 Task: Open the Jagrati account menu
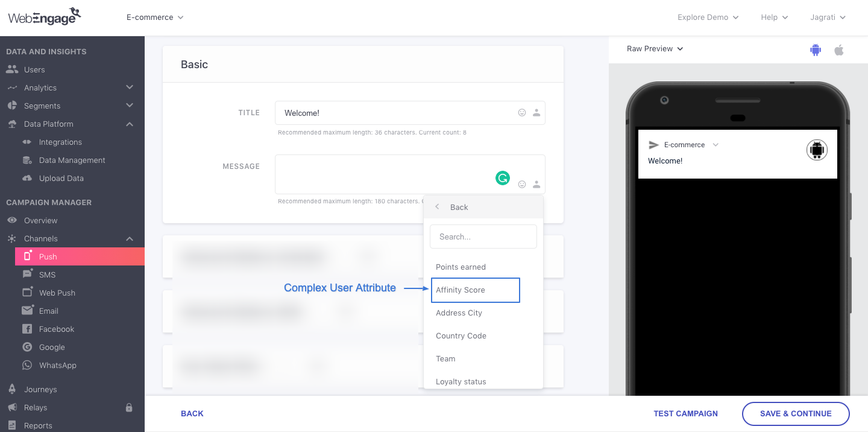pyautogui.click(x=828, y=17)
